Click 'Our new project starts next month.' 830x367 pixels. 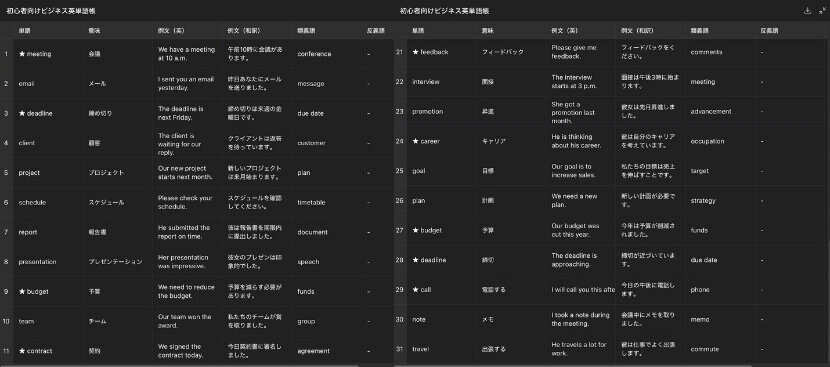(185, 173)
